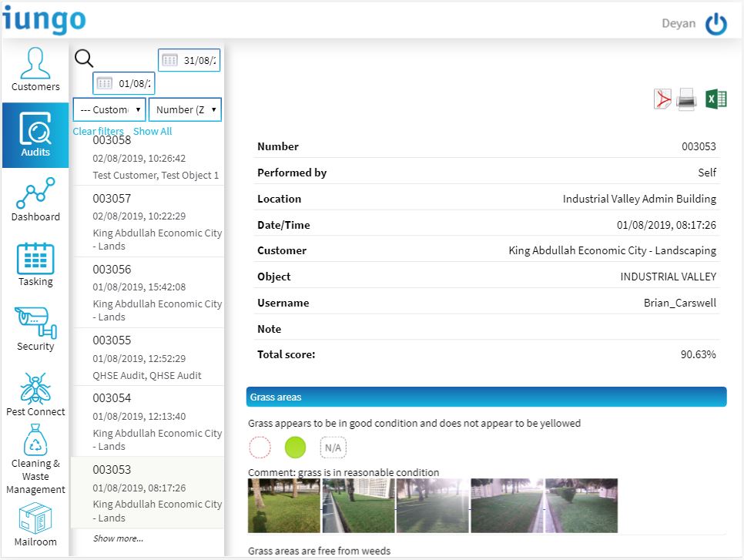
Task: Select the green pass circle
Action: tap(295, 448)
